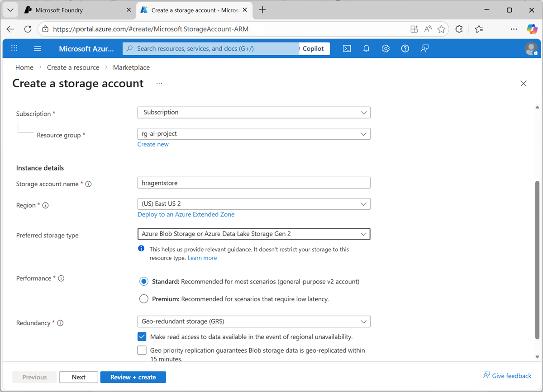The image size is (543, 392).
Task: Add this page to browser favorites
Action: (441, 28)
